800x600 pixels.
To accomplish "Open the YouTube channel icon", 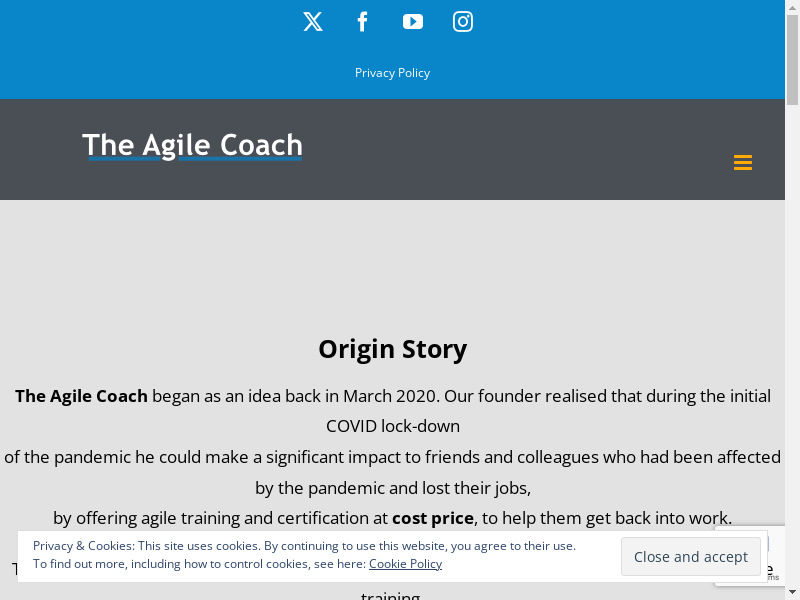I will 413,22.
